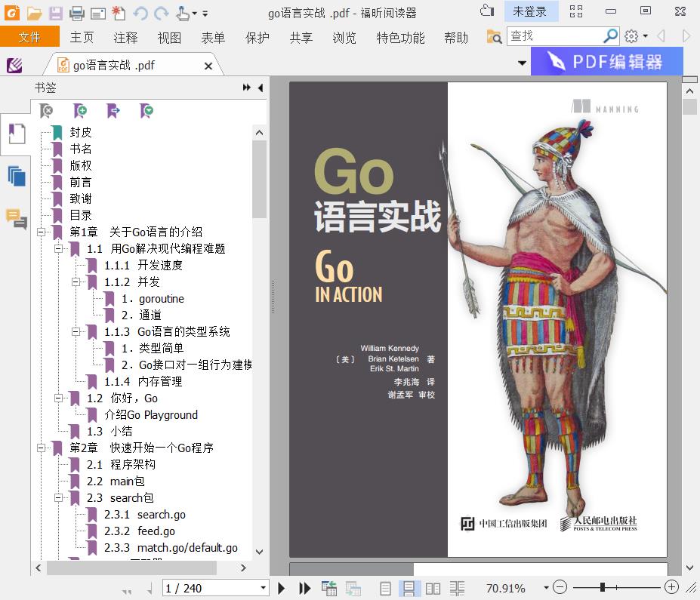The height and width of the screenshot is (600, 700).
Task: Click the advanced search folder icon
Action: click(494, 36)
